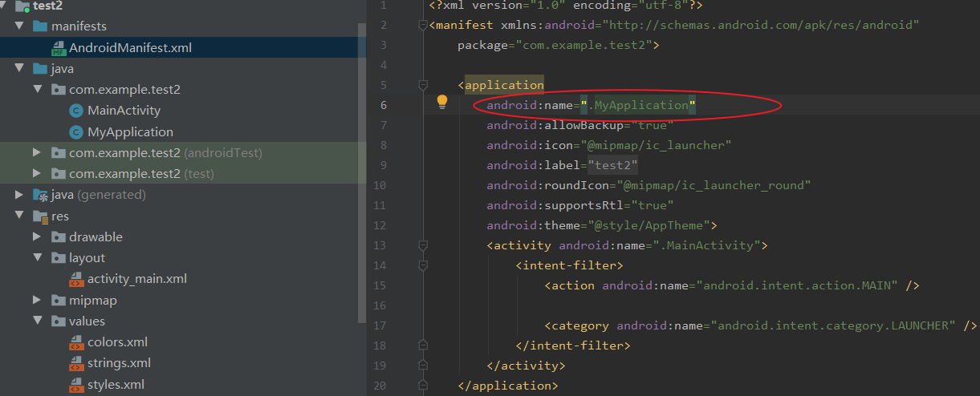
Task: Collapse the manifests folder arrow
Action: coord(19,26)
